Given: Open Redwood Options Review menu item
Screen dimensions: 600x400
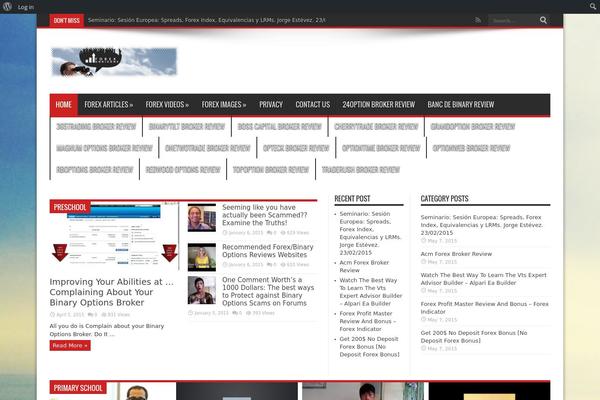Looking at the screenshot, I should click(183, 170).
